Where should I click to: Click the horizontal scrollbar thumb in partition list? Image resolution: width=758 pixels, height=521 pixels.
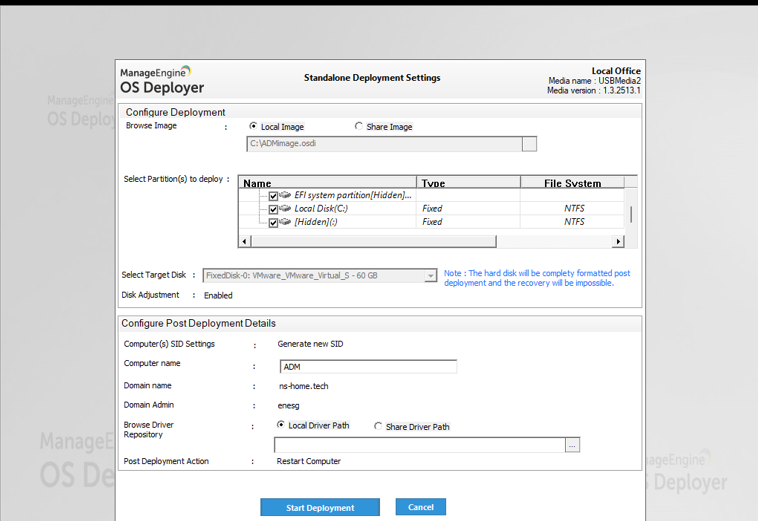[373, 241]
